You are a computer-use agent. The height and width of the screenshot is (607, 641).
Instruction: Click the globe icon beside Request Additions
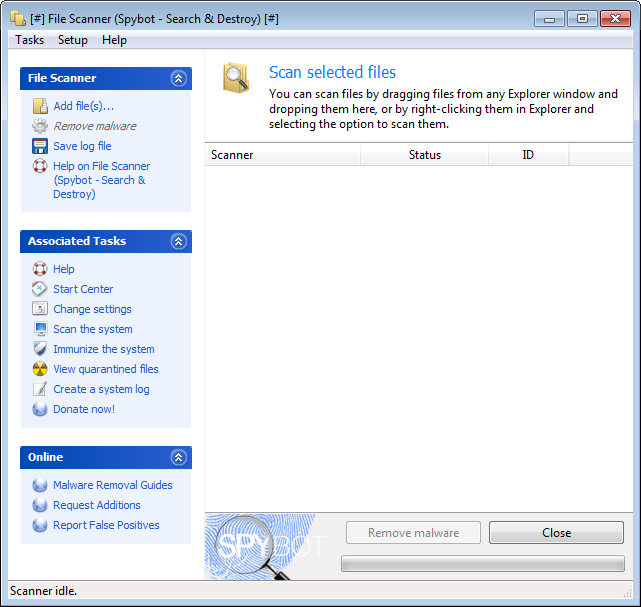tap(40, 505)
